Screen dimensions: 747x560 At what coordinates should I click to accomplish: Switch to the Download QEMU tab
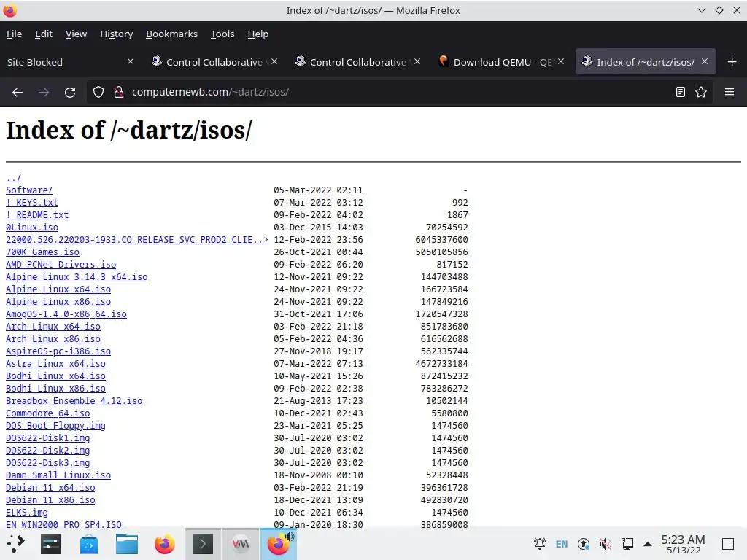pos(500,62)
